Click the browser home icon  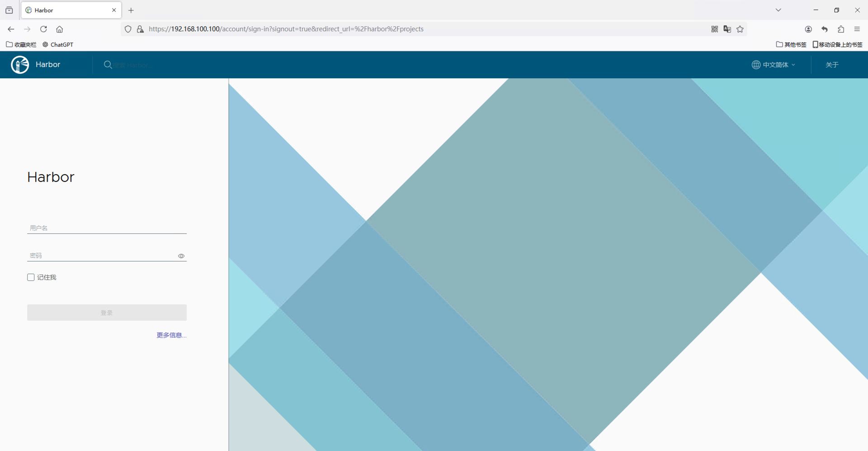pyautogui.click(x=60, y=29)
